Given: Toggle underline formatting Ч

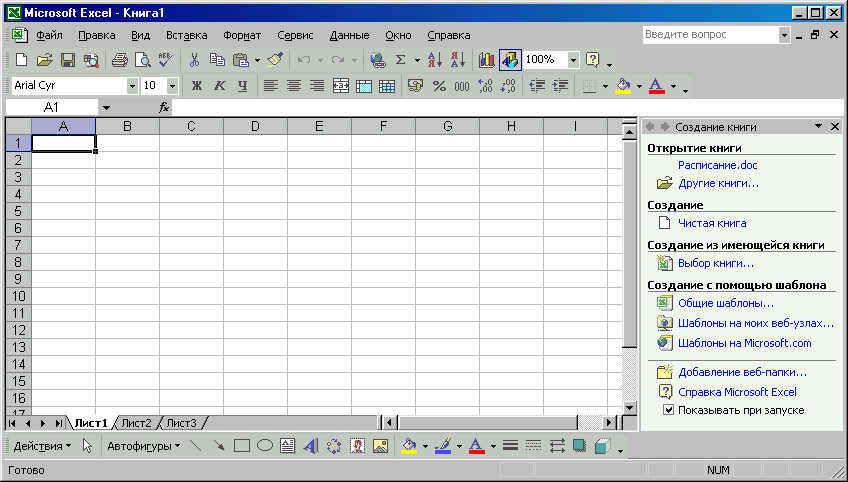Looking at the screenshot, I should pyautogui.click(x=243, y=85).
